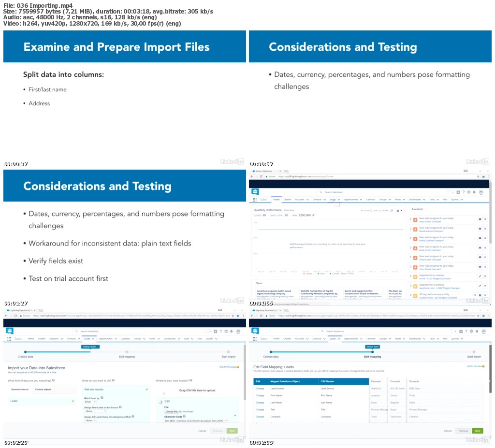
Task: Expand Global Media 200 Widgets item
Action: coord(411,295)
